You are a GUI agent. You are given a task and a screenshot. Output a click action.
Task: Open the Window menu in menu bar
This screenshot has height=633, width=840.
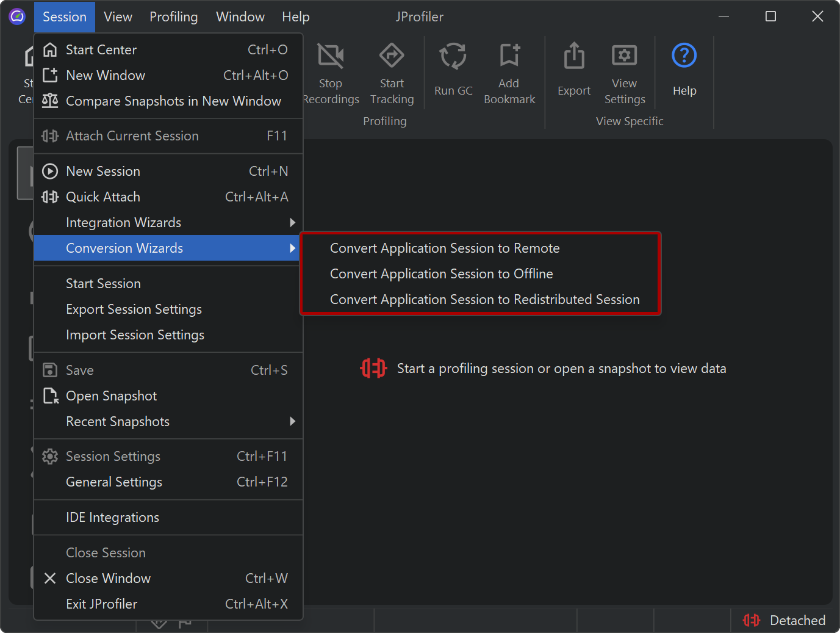coord(240,17)
